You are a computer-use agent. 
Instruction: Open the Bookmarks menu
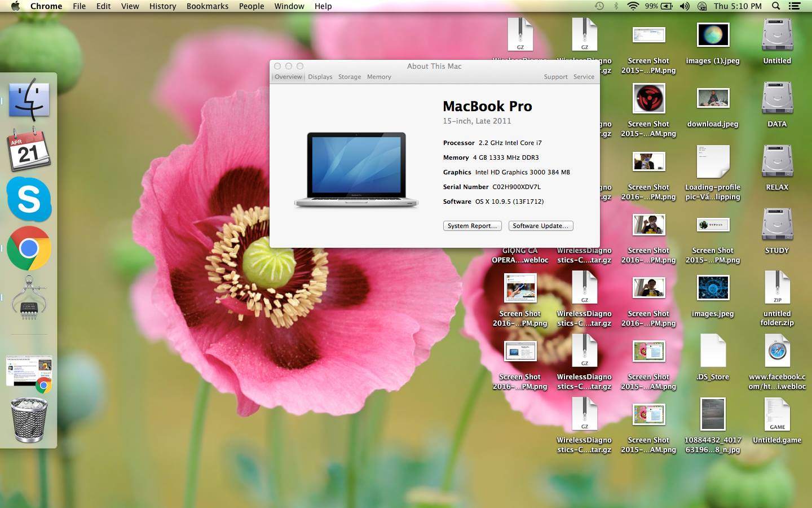point(207,6)
